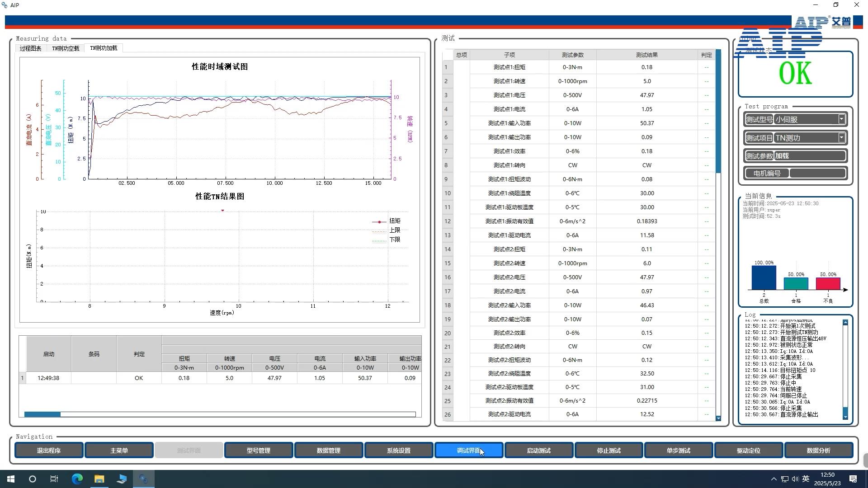Click 子项 column header
This screenshot has width=868, height=488.
509,55
